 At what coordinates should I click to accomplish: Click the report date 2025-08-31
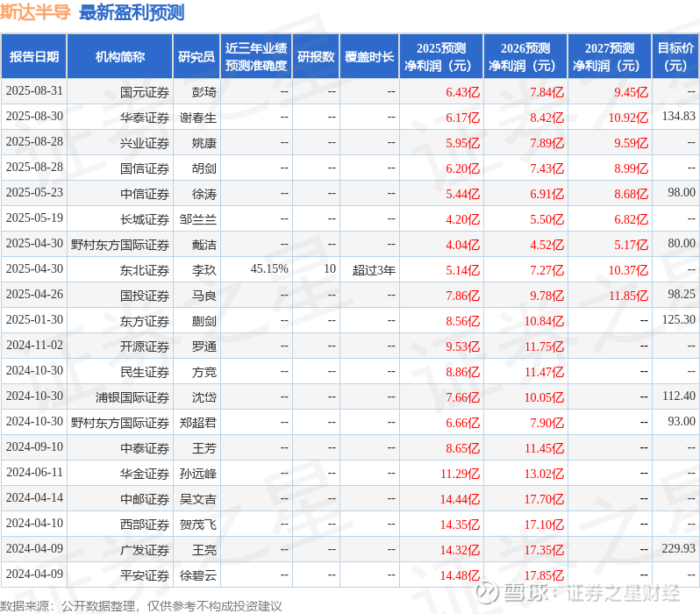tap(34, 90)
